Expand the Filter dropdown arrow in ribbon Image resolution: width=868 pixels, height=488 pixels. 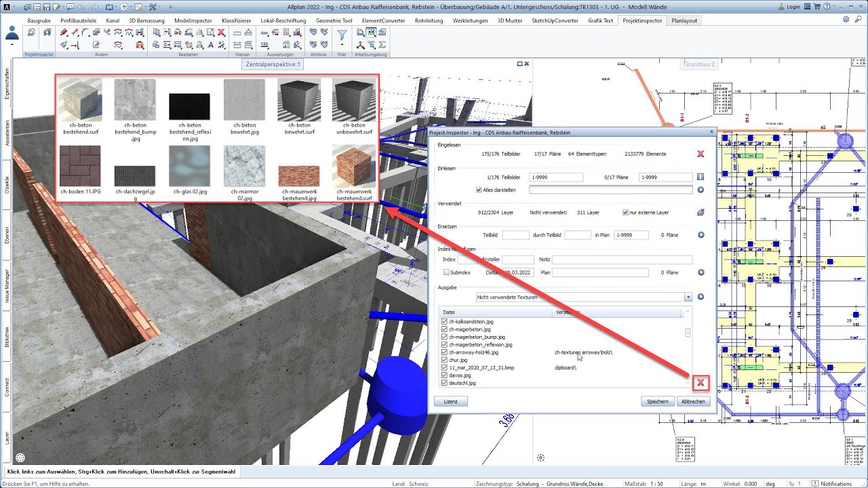[x=342, y=45]
